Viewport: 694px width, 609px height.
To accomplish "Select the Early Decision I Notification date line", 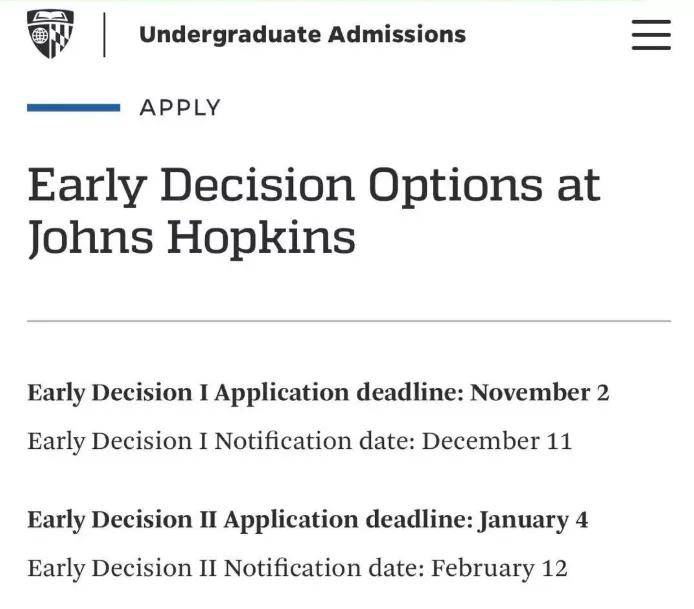I will [300, 441].
